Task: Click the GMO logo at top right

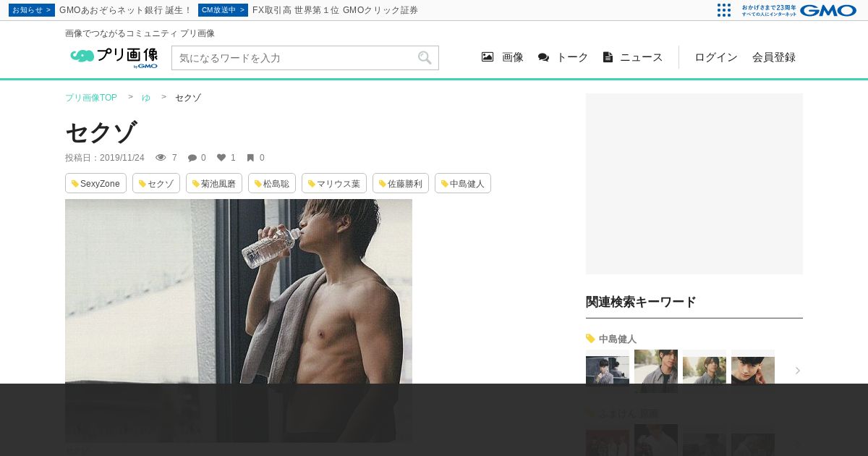Action: tap(827, 10)
